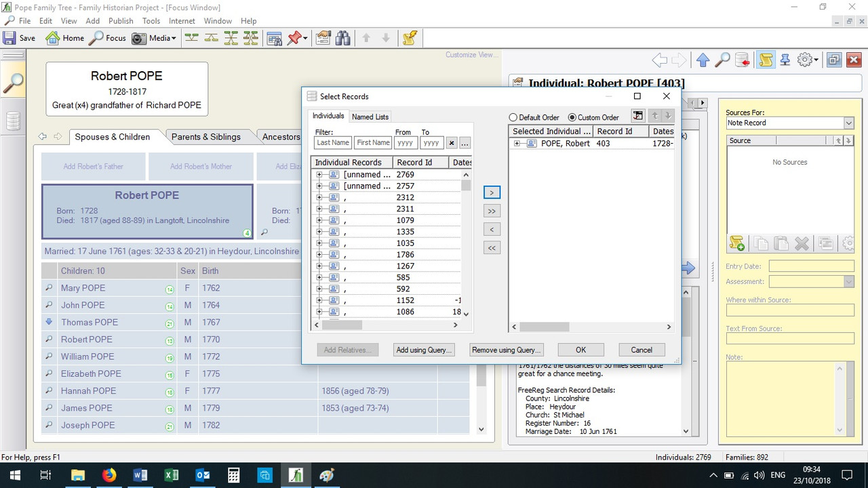Click the magnifier icon in Property Box toolbar
The image size is (868, 488).
(722, 60)
